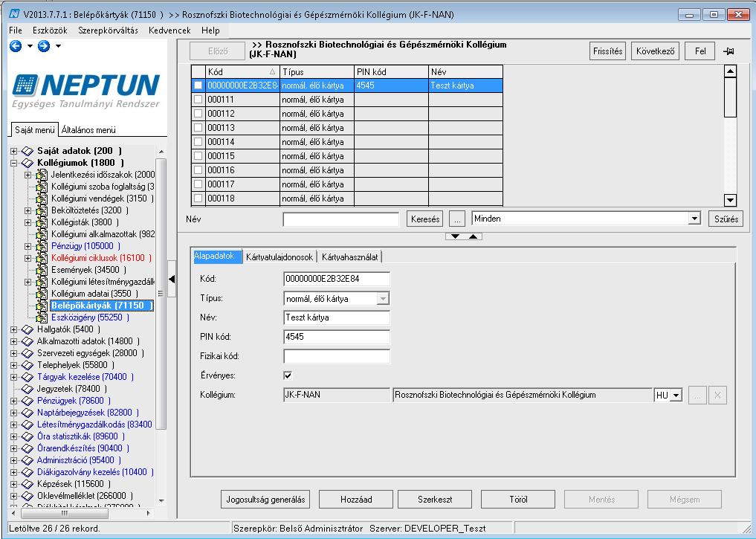Click the Név search input field
The image size is (756, 539).
pyautogui.click(x=341, y=219)
